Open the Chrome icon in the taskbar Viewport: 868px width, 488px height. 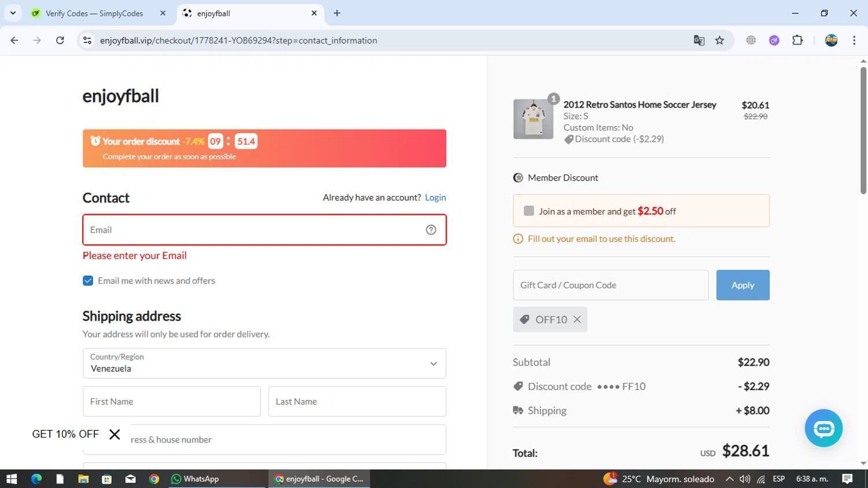pyautogui.click(x=154, y=479)
